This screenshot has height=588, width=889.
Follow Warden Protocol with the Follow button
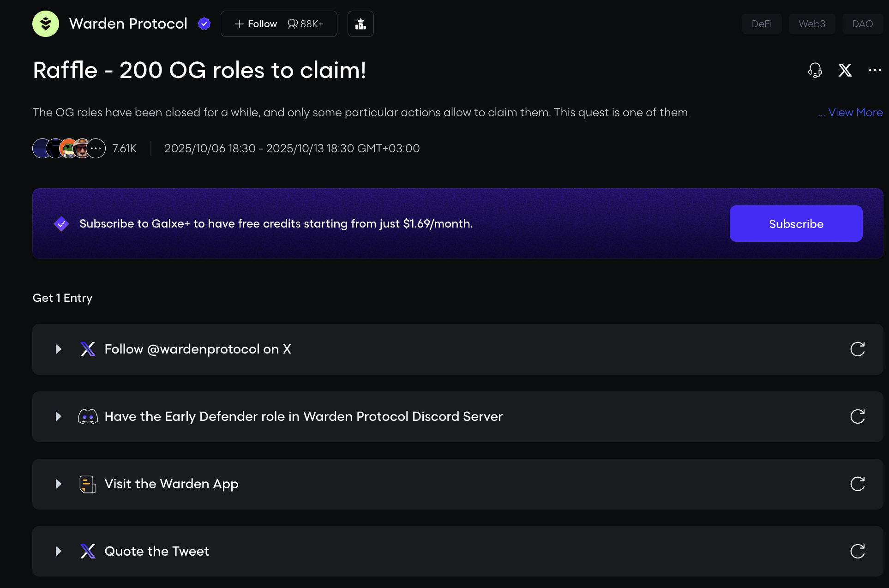click(256, 24)
